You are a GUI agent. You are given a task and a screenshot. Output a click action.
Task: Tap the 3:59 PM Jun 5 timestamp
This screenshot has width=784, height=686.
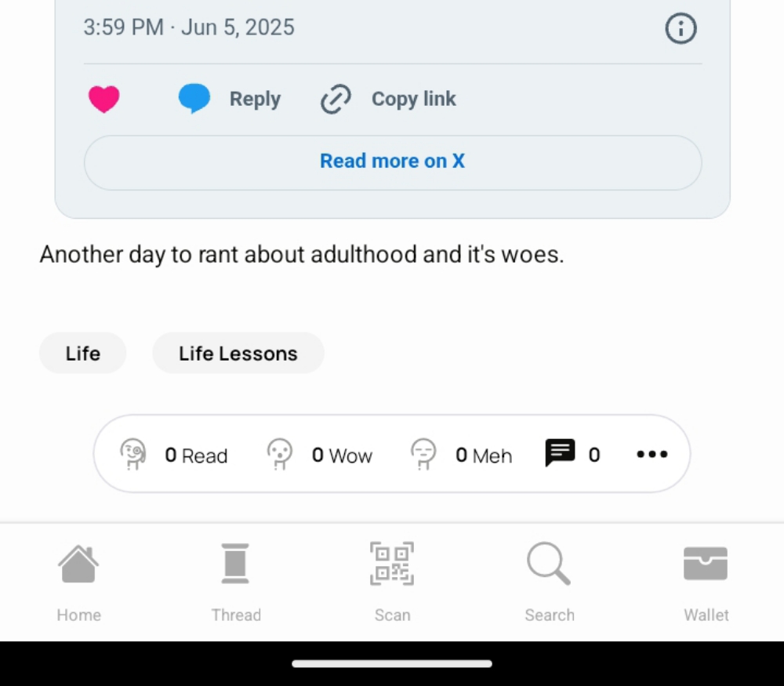coord(188,27)
